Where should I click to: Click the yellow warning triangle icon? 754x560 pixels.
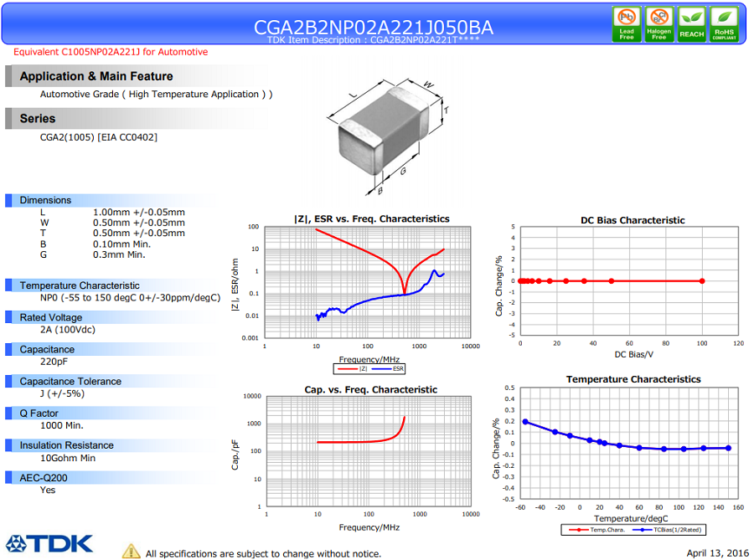pos(131,552)
